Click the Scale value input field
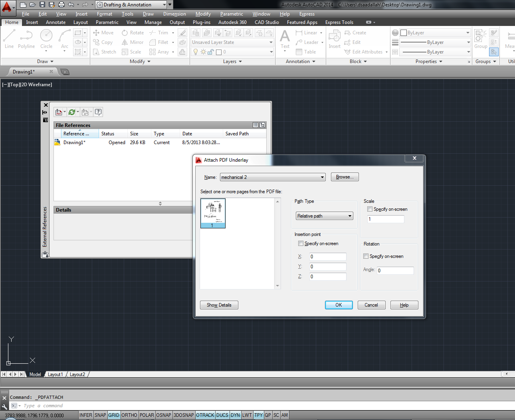The width and height of the screenshot is (515, 420). pyautogui.click(x=386, y=219)
